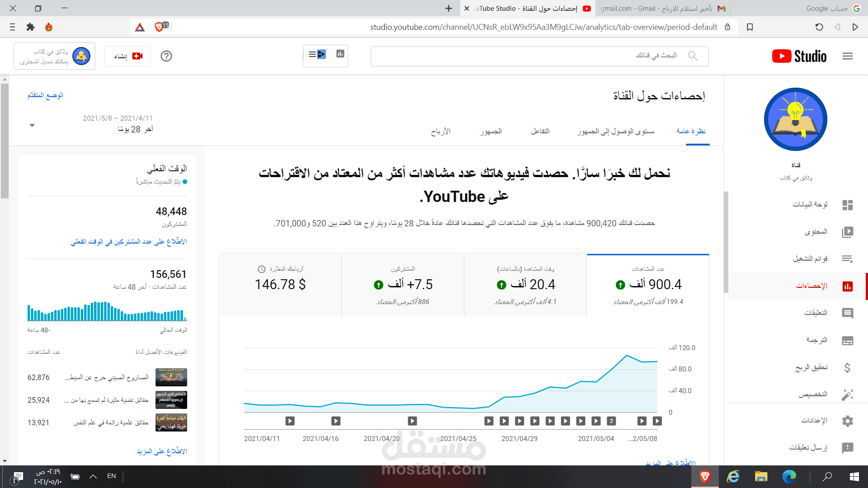This screenshot has width=868, height=488.
Task: Click the clock icon on revenue card
Action: pos(262,269)
